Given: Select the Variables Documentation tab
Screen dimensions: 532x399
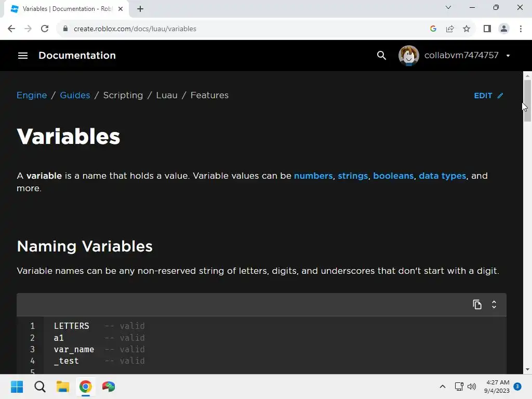Looking at the screenshot, I should click(62, 9).
